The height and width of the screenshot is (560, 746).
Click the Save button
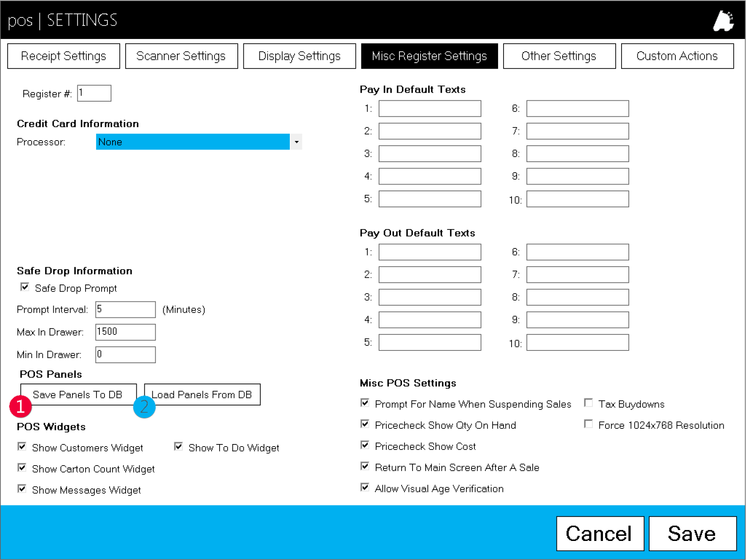tap(693, 533)
